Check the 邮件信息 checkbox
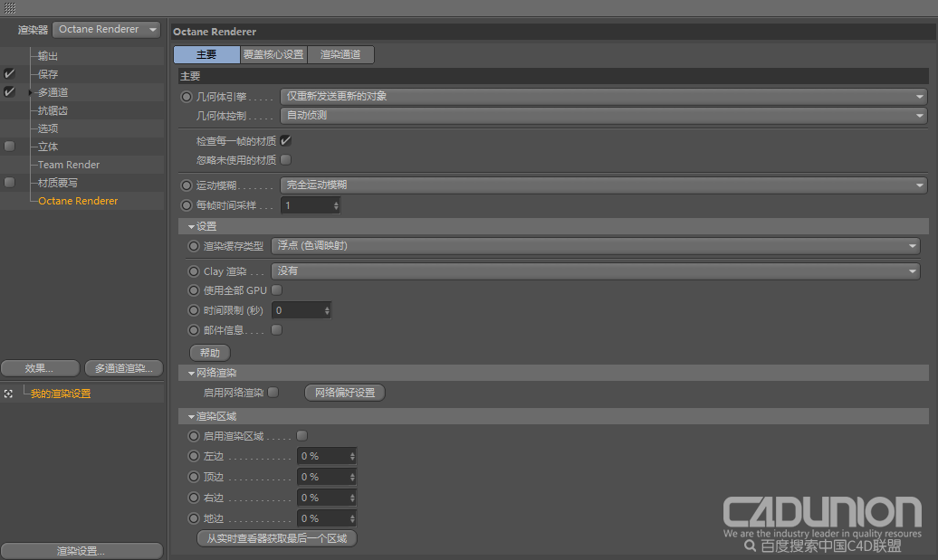This screenshot has height=560, width=938. (276, 330)
